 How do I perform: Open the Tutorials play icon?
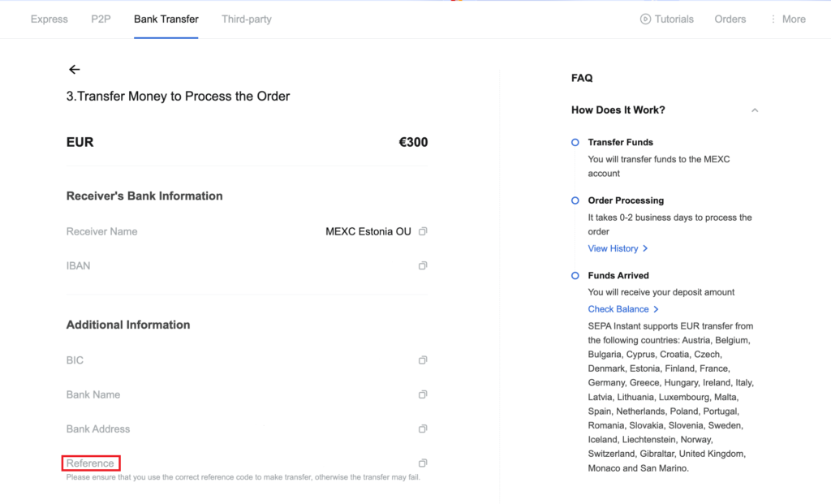coord(645,19)
